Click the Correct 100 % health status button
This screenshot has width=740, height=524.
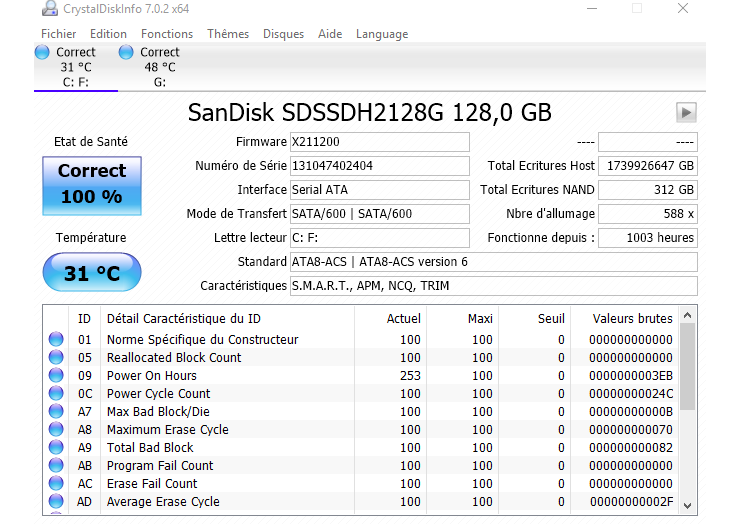point(92,186)
